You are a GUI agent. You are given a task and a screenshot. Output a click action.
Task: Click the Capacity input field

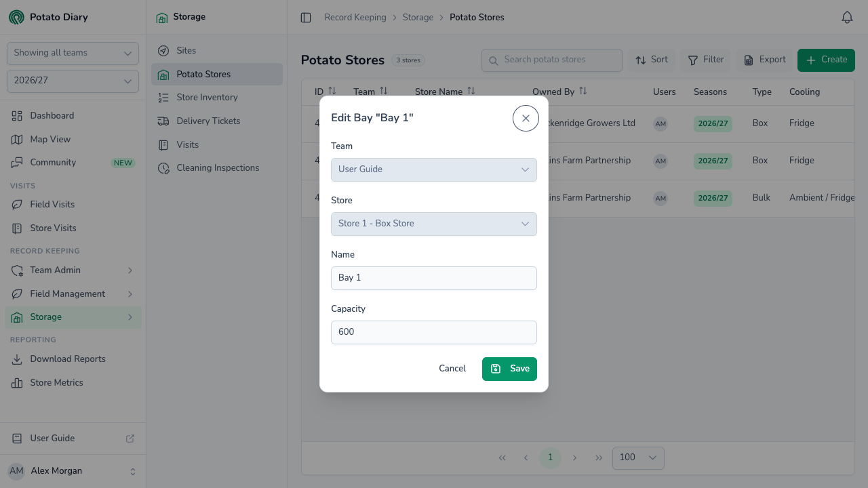point(434,332)
